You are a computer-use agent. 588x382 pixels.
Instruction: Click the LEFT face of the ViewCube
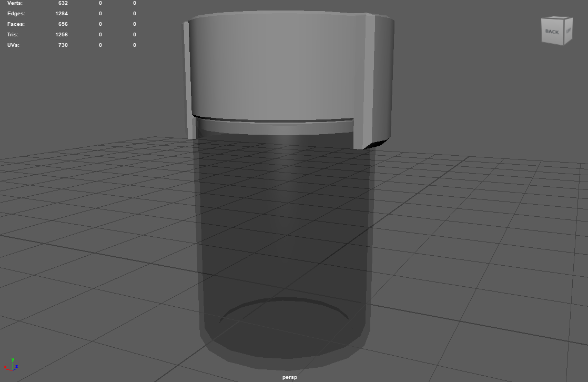pyautogui.click(x=569, y=31)
